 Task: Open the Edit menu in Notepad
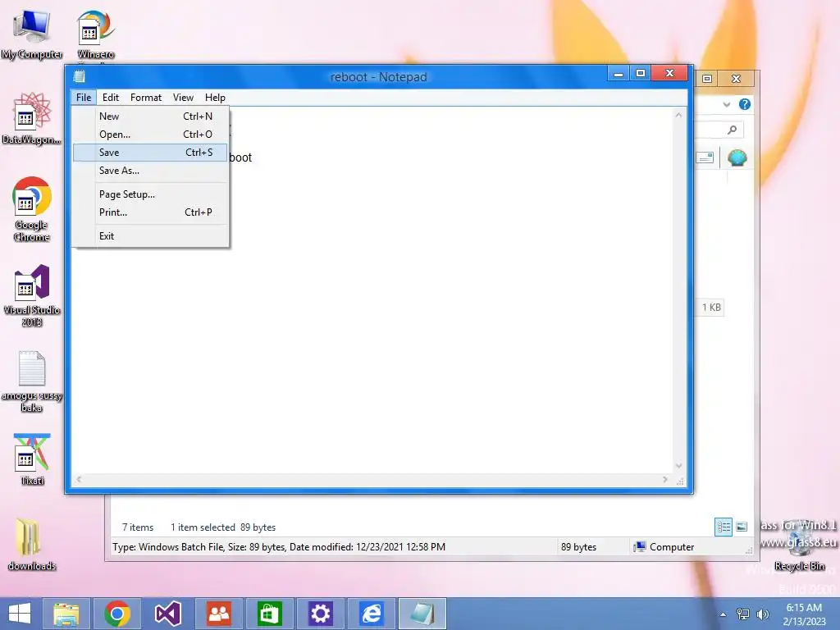pos(111,98)
